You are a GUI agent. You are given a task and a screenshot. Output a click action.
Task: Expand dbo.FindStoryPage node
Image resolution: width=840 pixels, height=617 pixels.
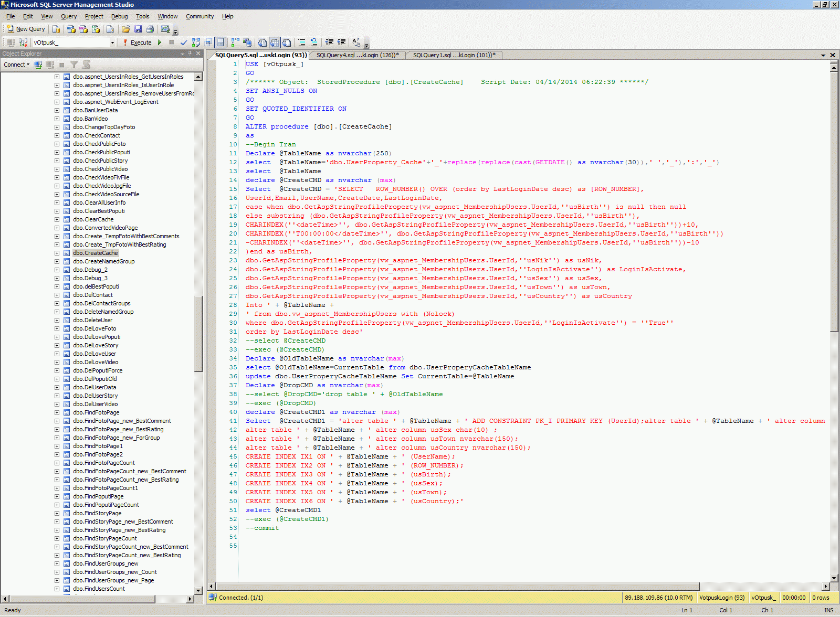57,513
